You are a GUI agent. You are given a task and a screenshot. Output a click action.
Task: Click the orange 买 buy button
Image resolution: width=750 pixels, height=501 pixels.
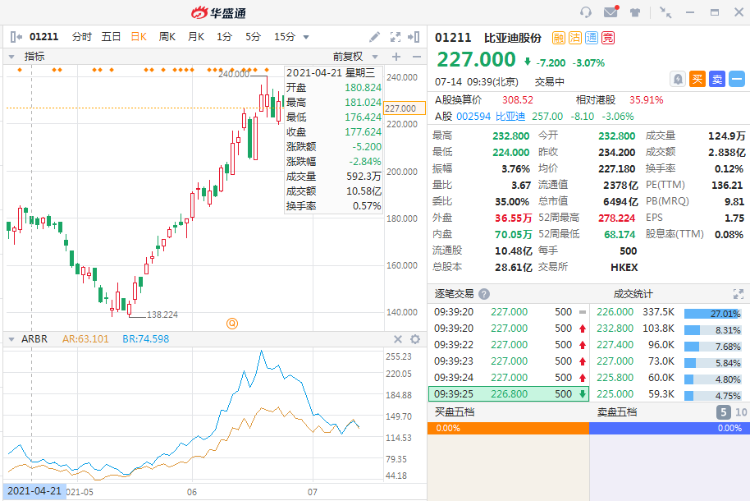(698, 78)
